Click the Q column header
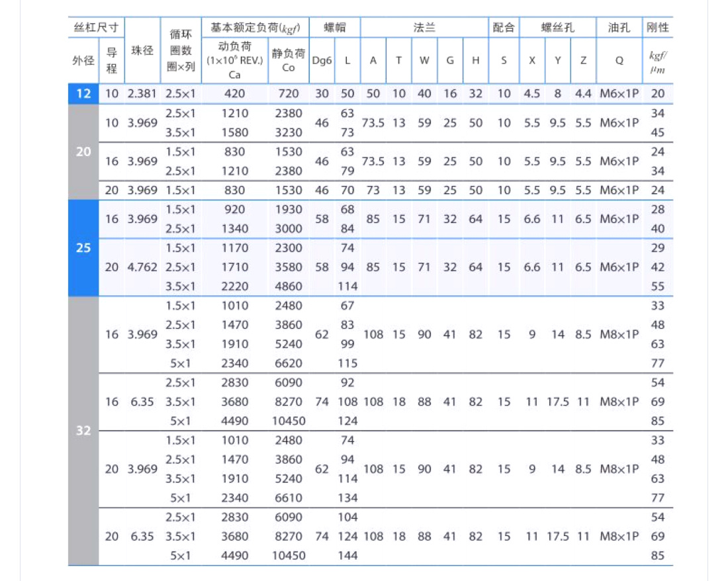 [x=619, y=60]
